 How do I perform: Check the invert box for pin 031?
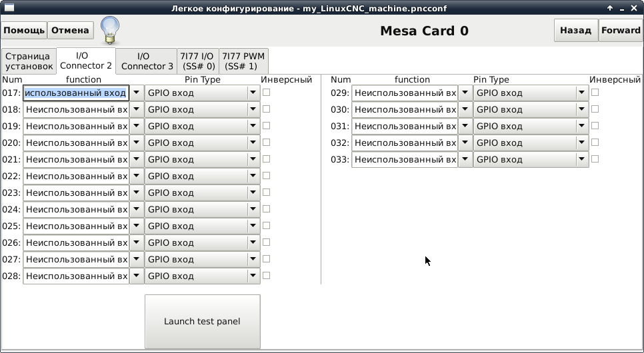595,126
